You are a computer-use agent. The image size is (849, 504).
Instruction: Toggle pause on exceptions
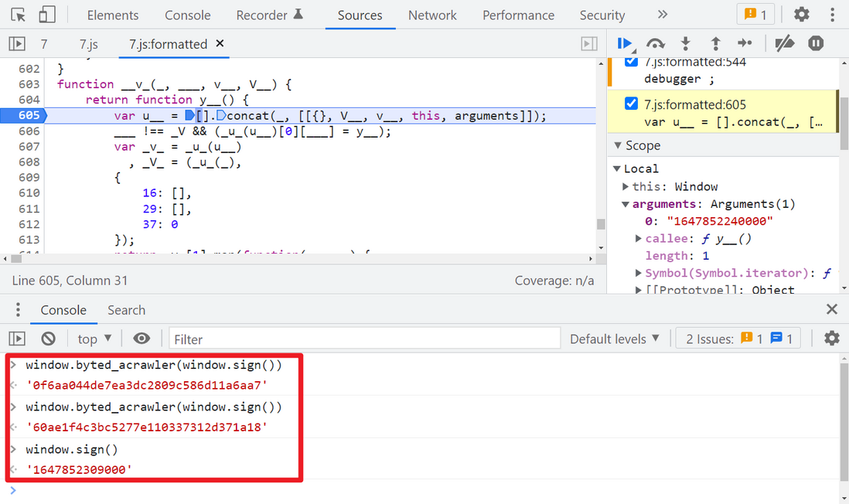click(x=816, y=43)
